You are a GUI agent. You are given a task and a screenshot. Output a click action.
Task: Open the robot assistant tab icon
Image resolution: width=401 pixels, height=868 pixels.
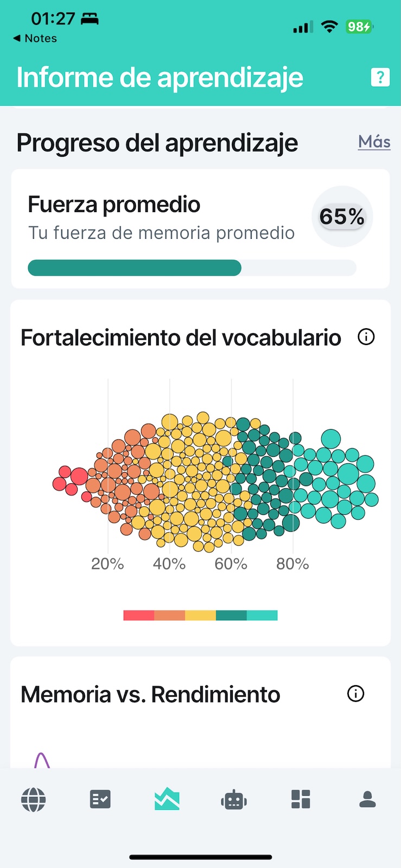pyautogui.click(x=234, y=800)
